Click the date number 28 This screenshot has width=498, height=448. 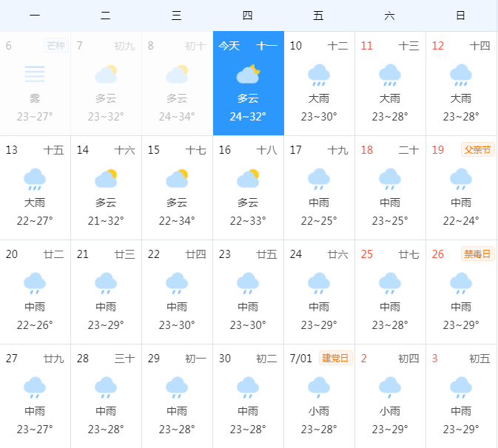pos(83,359)
